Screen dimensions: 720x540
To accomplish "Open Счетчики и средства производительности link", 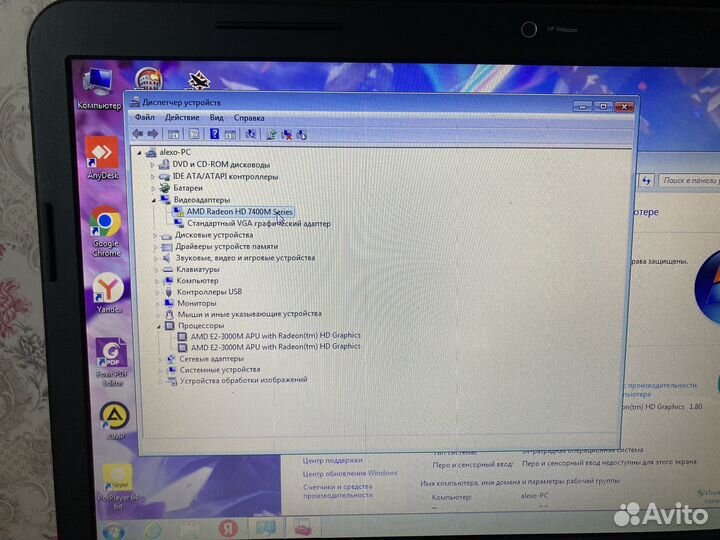I will (x=338, y=490).
